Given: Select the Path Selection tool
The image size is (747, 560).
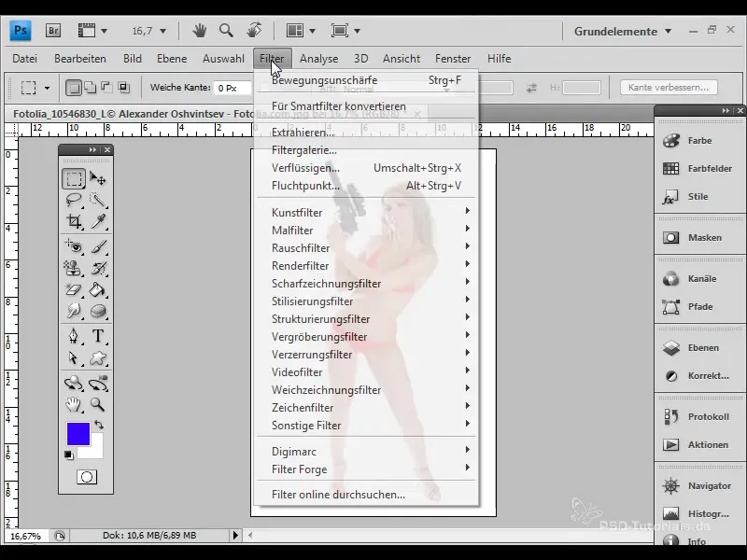Looking at the screenshot, I should pos(74,357).
